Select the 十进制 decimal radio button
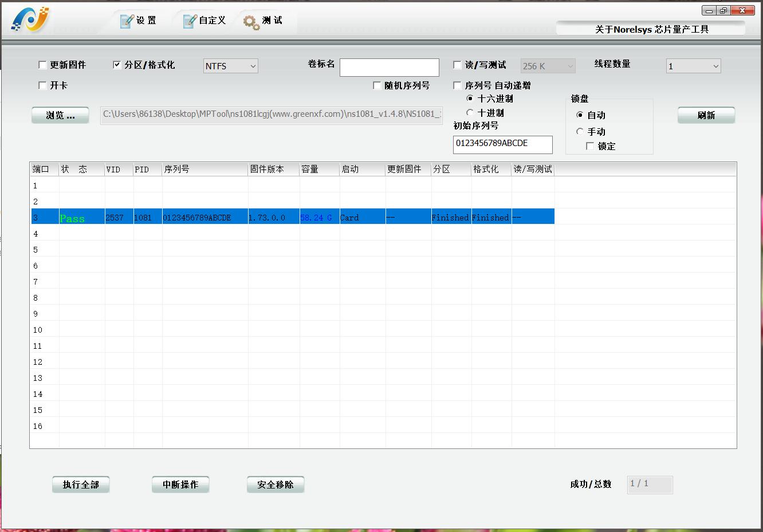The image size is (763, 532). (470, 113)
